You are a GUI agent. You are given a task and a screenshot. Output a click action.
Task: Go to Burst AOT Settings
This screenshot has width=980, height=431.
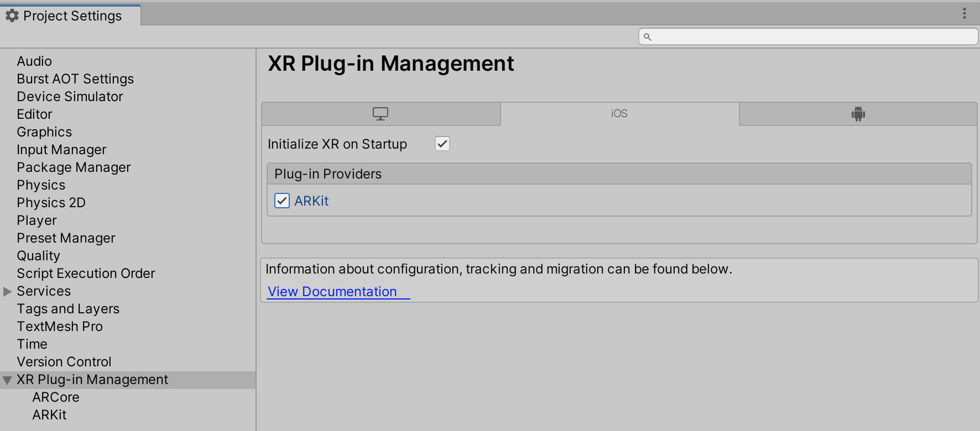[75, 79]
